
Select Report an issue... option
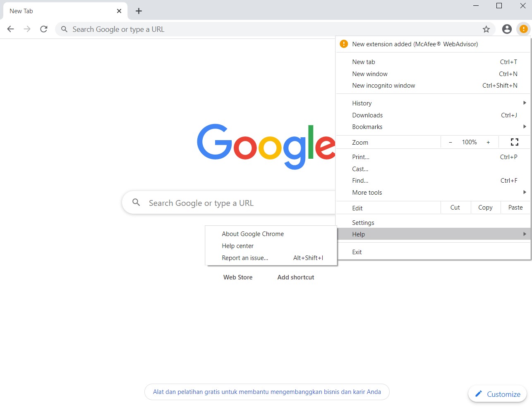271,258
